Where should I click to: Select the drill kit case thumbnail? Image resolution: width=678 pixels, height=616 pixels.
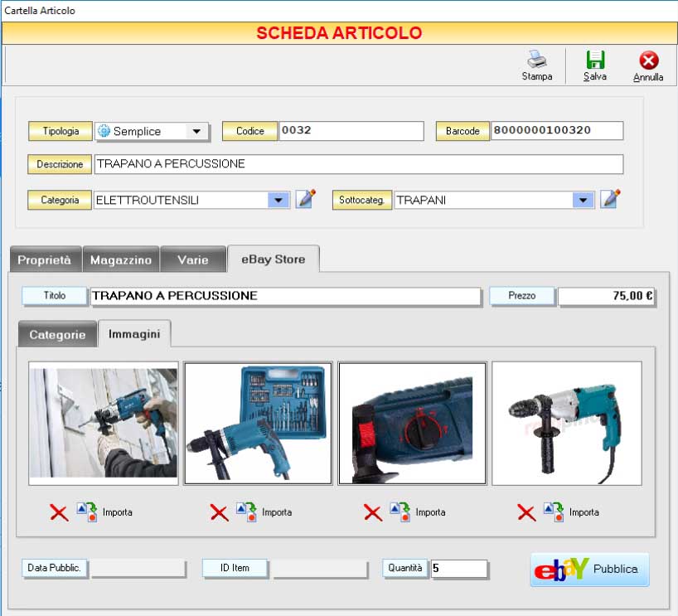258,423
